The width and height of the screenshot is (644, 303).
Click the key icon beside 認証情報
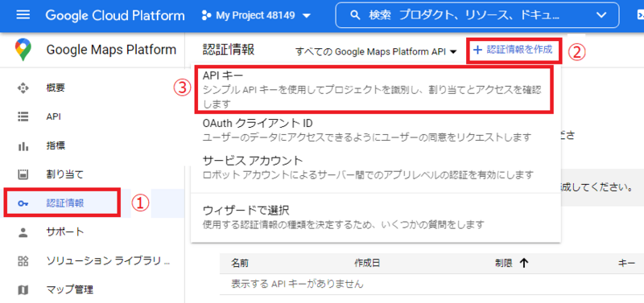point(23,203)
